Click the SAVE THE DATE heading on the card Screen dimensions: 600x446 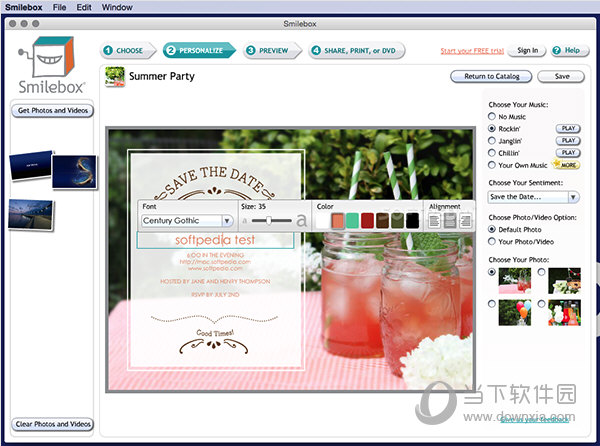point(214,179)
